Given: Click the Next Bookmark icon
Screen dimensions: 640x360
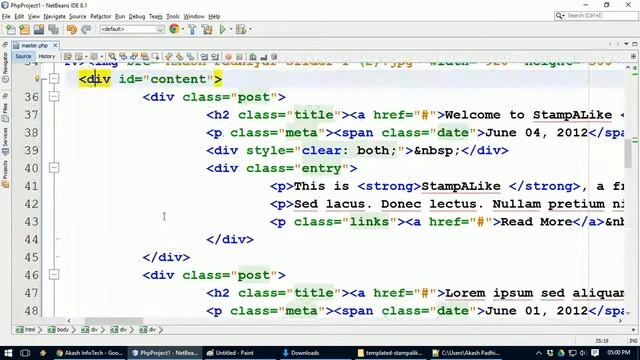Looking at the screenshot, I should [180, 57].
